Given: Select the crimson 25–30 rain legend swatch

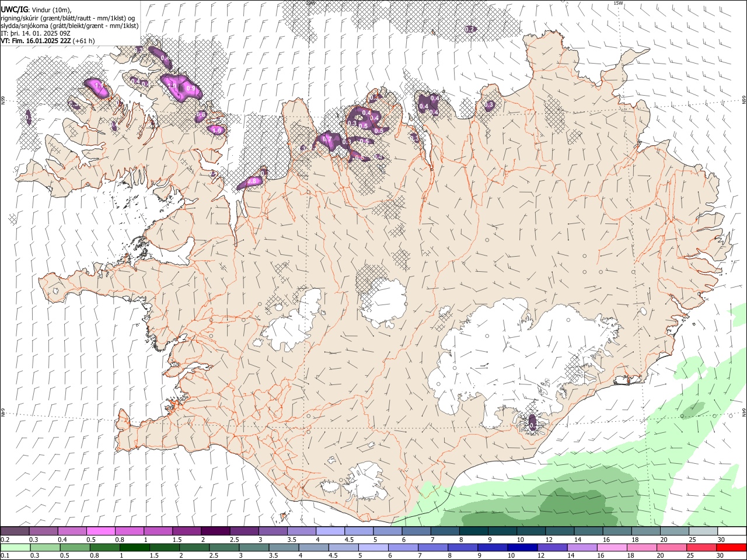Looking at the screenshot, I should coord(701,547).
